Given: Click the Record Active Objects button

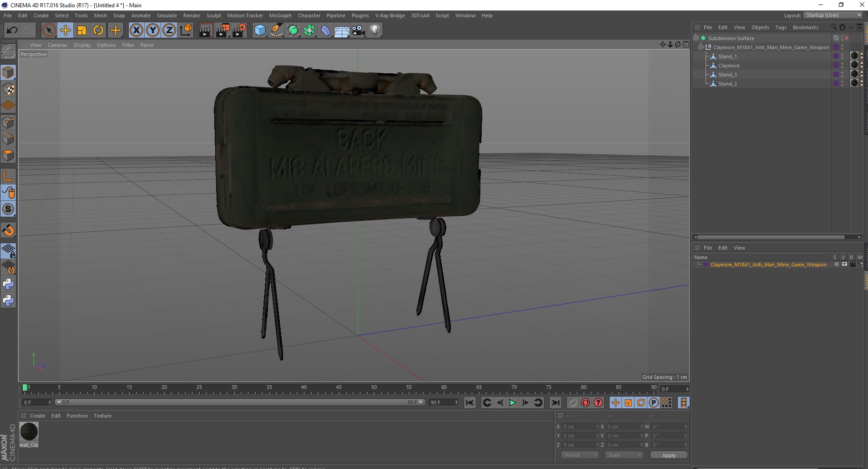Looking at the screenshot, I should (573, 403).
